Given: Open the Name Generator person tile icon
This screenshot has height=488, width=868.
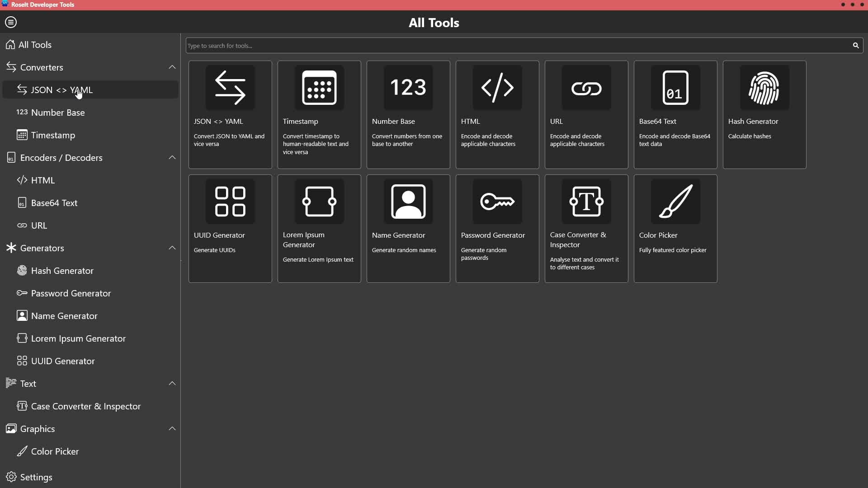Looking at the screenshot, I should point(408,202).
